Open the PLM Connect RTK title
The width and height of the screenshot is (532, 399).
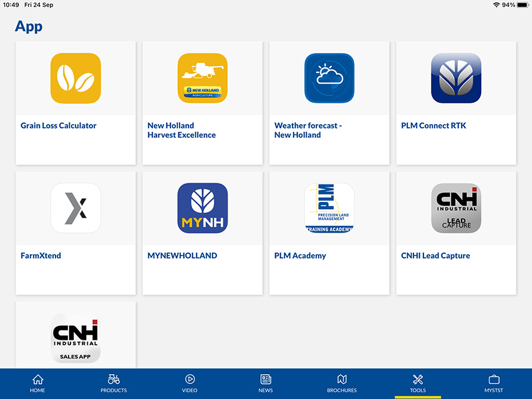point(433,125)
